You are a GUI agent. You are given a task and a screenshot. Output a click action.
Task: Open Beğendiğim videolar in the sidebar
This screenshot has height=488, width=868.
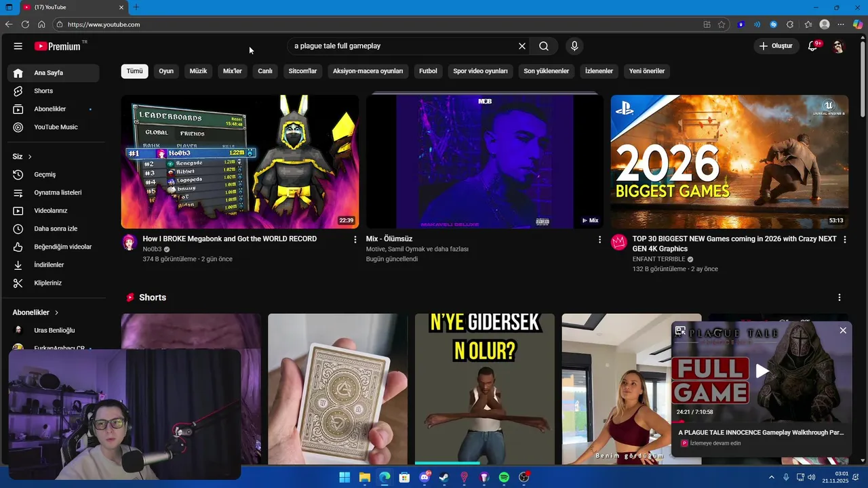point(53,247)
